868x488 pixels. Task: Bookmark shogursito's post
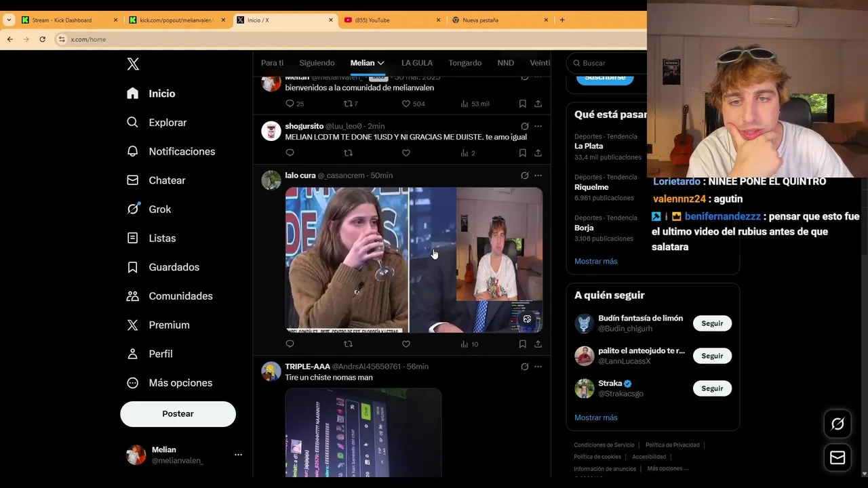tap(522, 153)
